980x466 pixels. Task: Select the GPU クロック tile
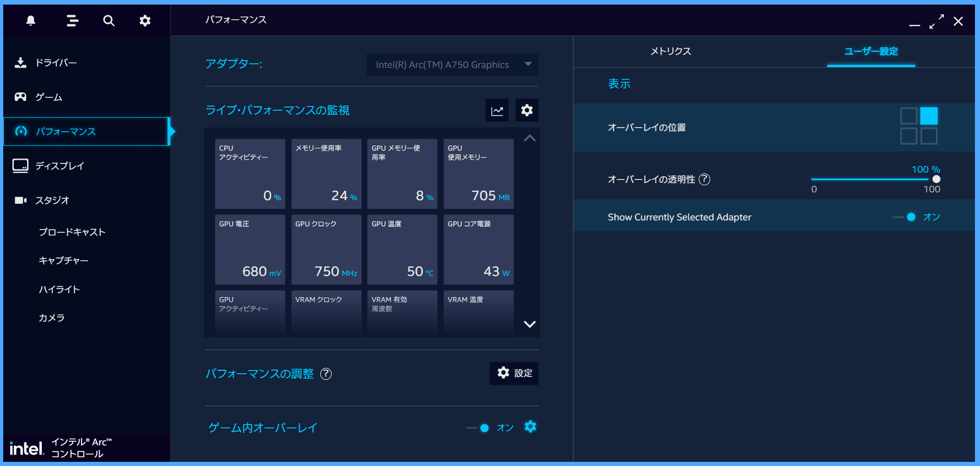point(326,249)
